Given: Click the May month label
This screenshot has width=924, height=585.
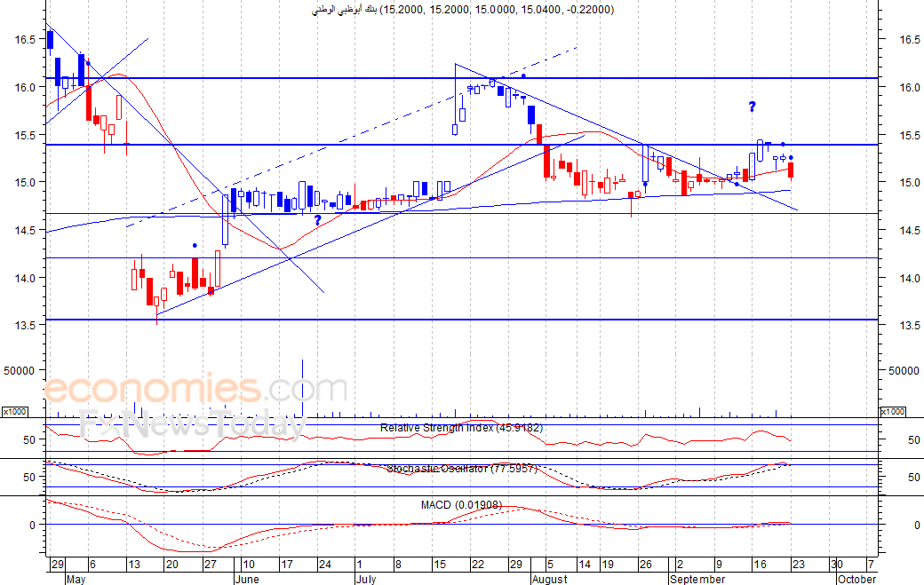Looking at the screenshot, I should point(76,579).
